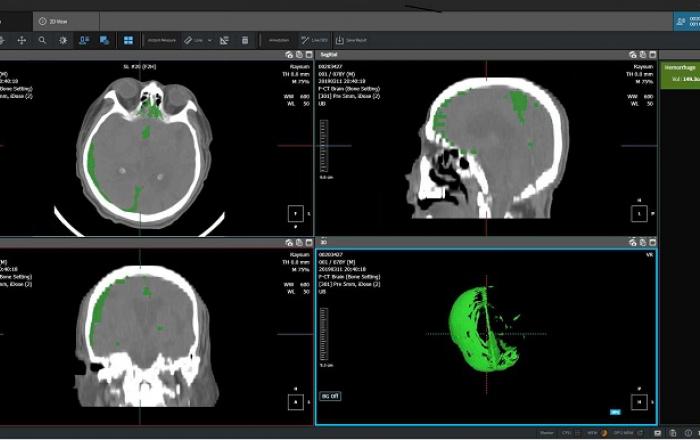Click the info icon in status bar
Image resolution: width=700 pixels, height=440 pixels.
(690, 433)
